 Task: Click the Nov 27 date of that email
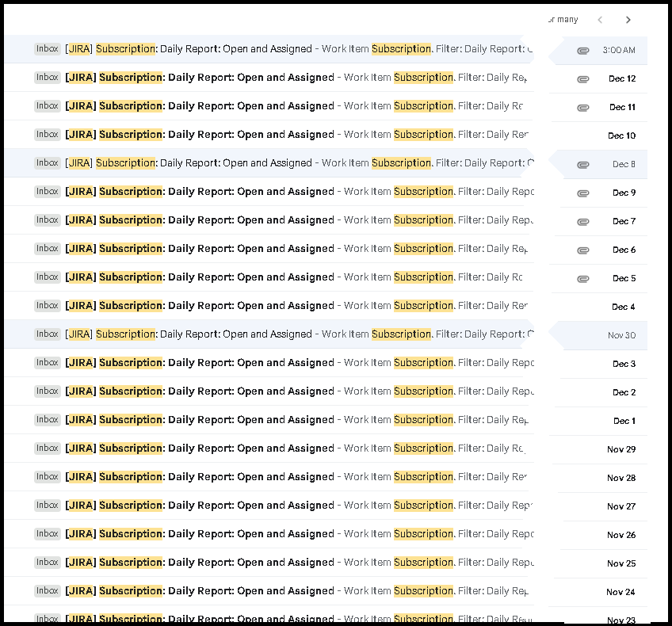[x=621, y=506]
